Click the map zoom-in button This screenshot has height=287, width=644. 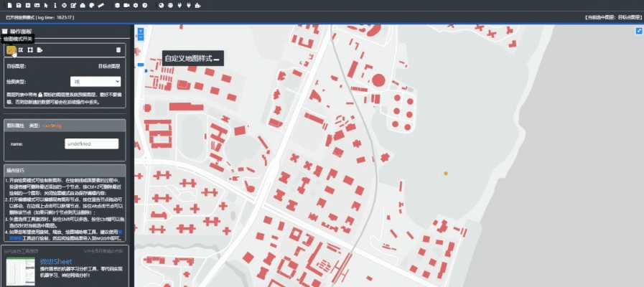tap(140, 32)
